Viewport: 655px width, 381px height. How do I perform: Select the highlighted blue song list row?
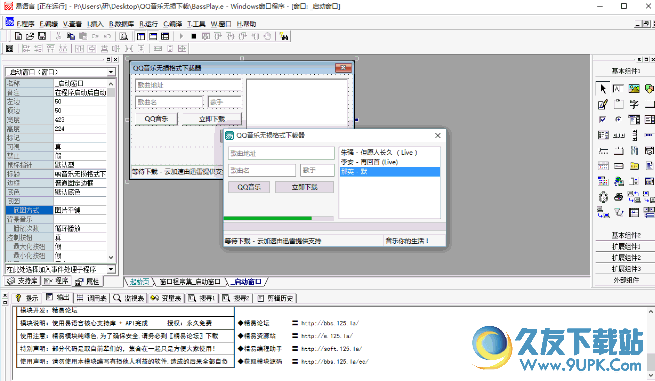tap(389, 172)
